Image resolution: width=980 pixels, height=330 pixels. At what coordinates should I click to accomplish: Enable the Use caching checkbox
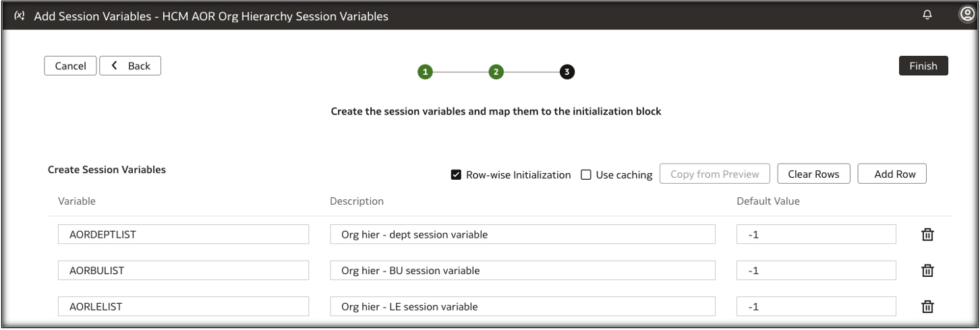586,175
